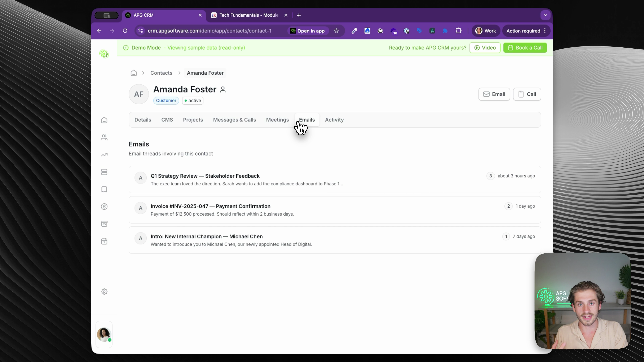Image resolution: width=644 pixels, height=362 pixels.
Task: Open Q1 Strategy Review email thread
Action: point(335,180)
